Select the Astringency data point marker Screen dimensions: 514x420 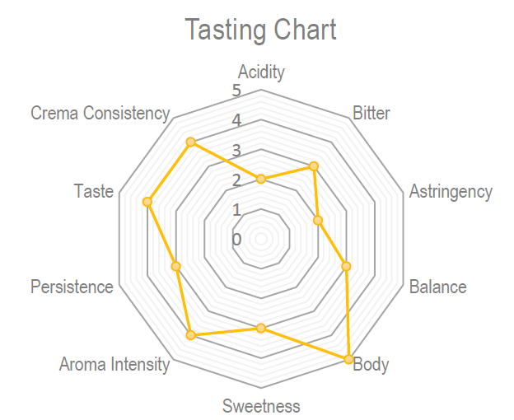pyautogui.click(x=318, y=220)
